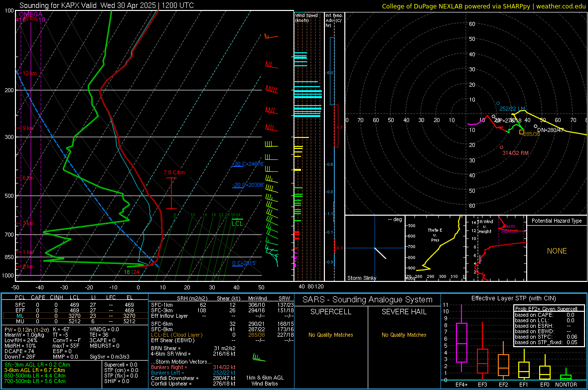This screenshot has width=588, height=390.
Task: Click the orange '285/38' hodograph label
Action: tap(531, 134)
